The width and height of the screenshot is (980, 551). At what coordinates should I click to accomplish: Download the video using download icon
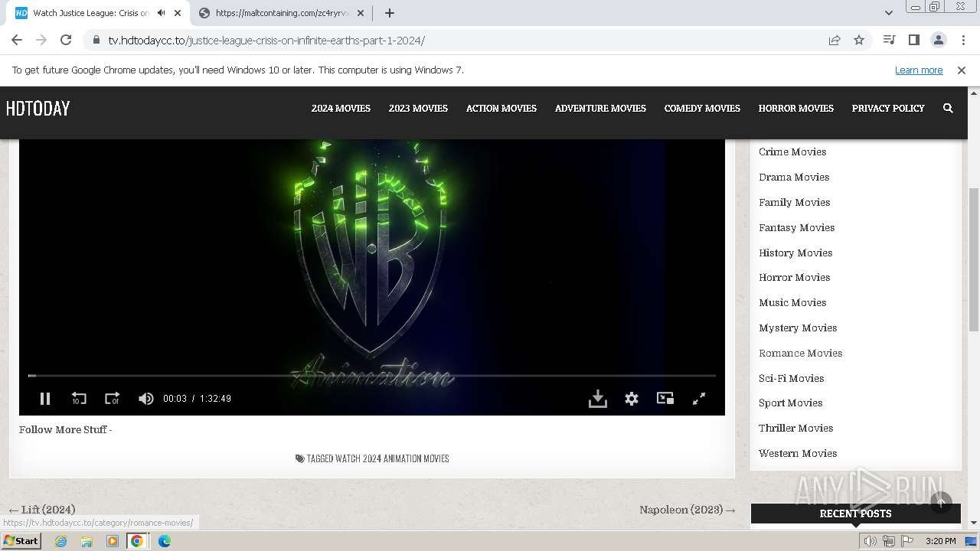coord(598,398)
